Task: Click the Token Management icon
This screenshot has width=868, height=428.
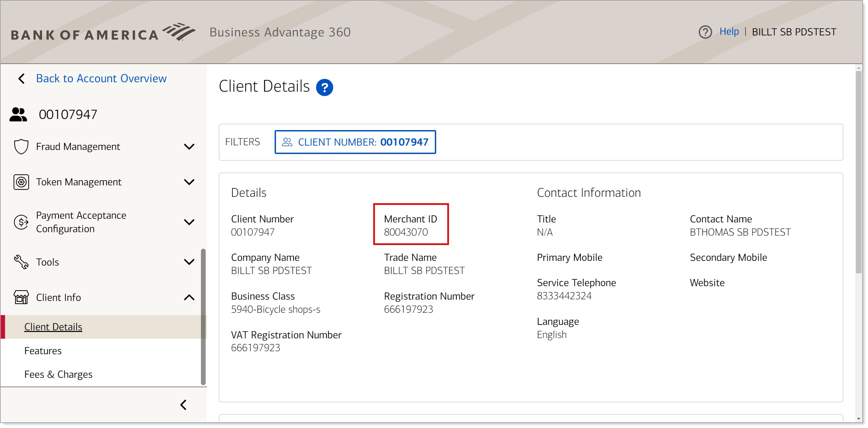Action: point(21,182)
